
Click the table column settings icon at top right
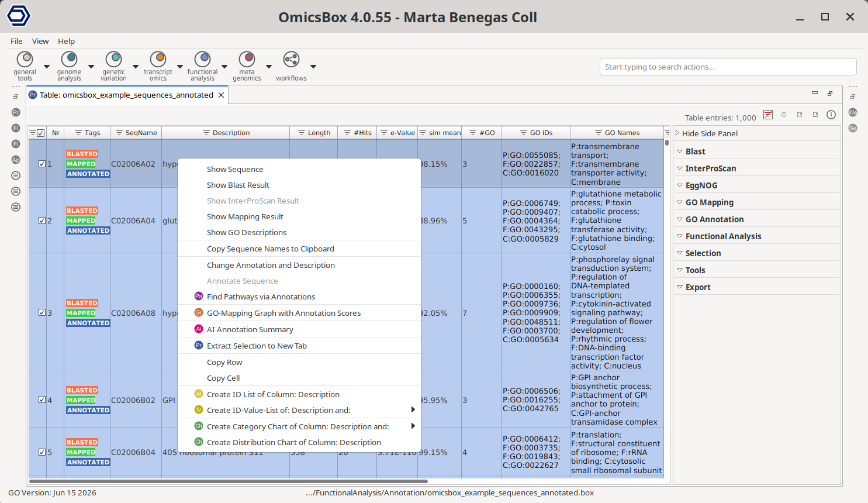(x=667, y=133)
